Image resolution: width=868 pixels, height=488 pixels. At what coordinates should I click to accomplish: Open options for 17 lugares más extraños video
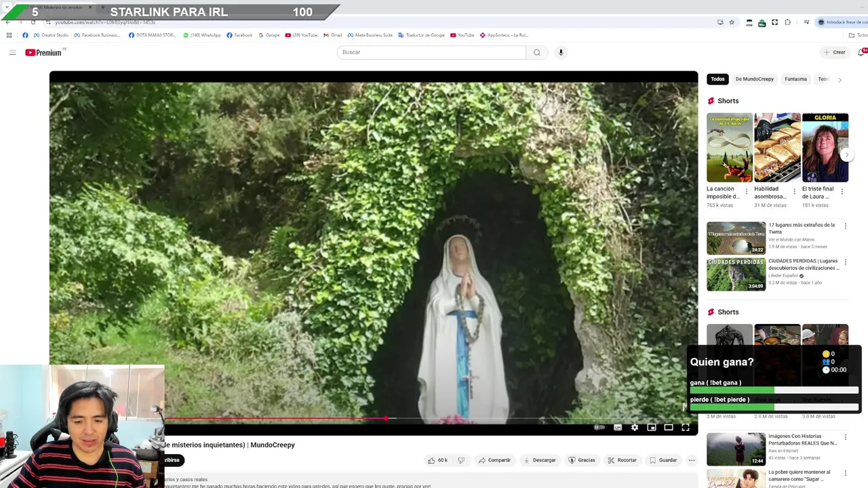845,226
